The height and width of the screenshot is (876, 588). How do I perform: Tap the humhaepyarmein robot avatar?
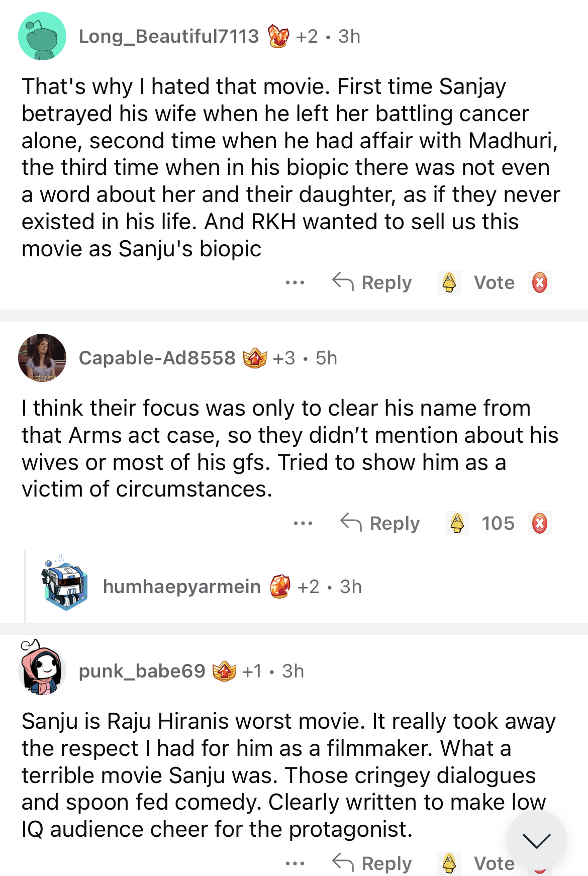point(64,586)
